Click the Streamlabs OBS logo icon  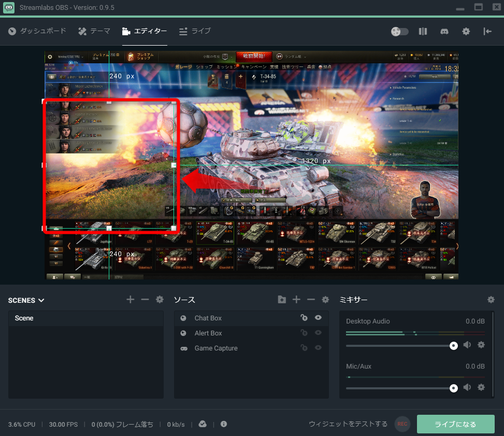(x=9, y=8)
